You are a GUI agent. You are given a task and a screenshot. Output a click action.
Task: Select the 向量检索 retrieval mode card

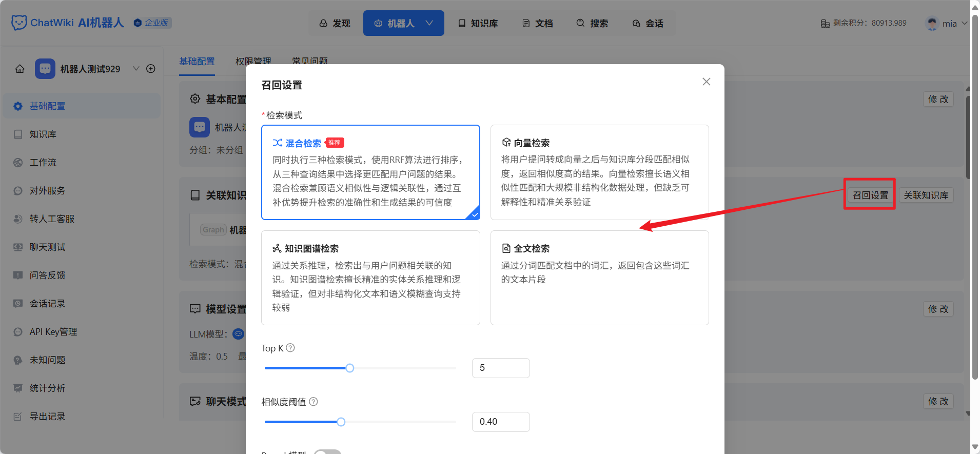599,172
